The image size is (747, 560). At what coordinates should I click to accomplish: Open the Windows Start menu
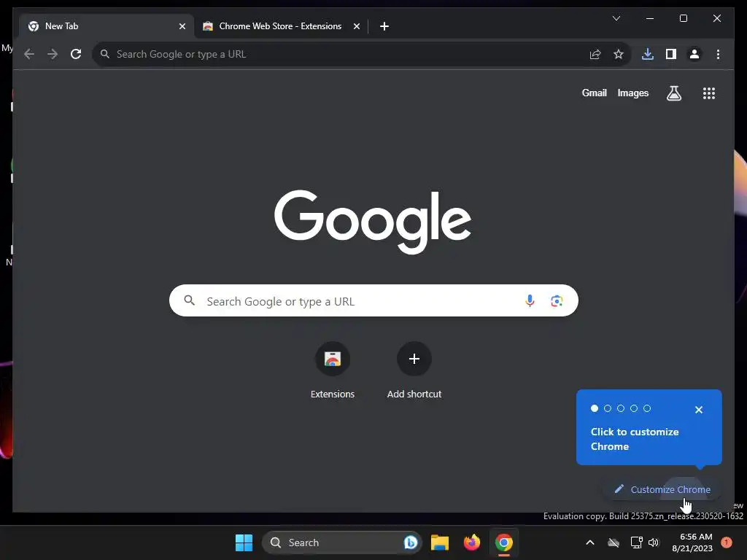point(244,542)
